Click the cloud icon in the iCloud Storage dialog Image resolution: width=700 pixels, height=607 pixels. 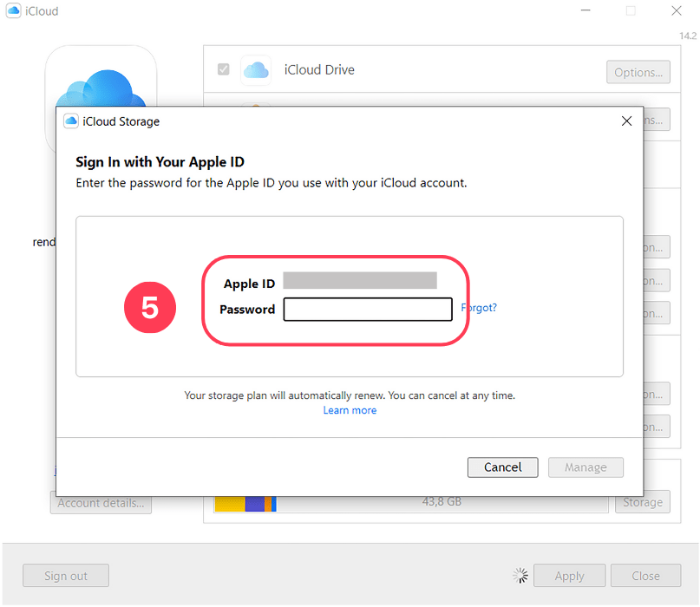(x=70, y=121)
